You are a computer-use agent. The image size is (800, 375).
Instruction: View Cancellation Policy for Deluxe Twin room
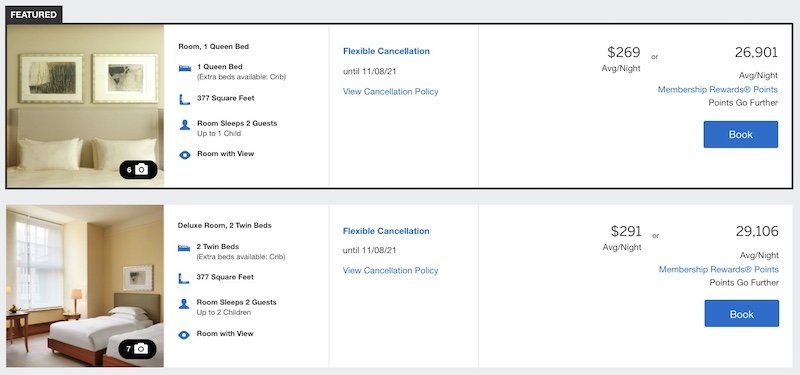coord(390,271)
